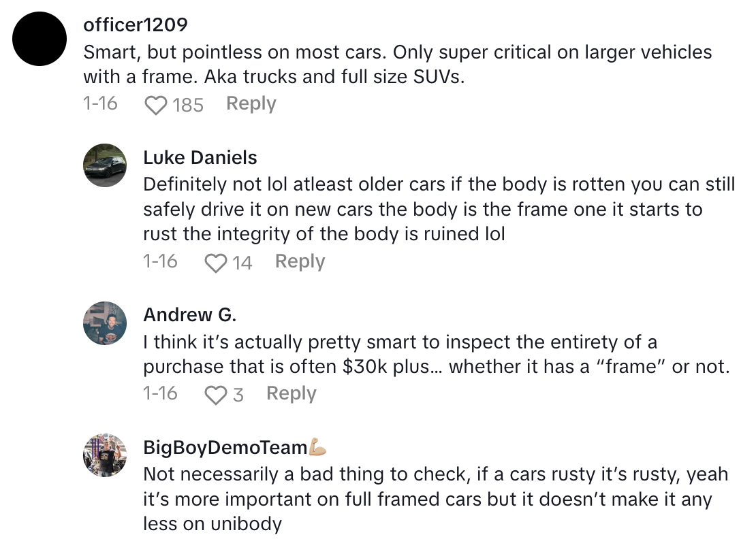Click the 185 like count
756x539 pixels.
pos(188,105)
